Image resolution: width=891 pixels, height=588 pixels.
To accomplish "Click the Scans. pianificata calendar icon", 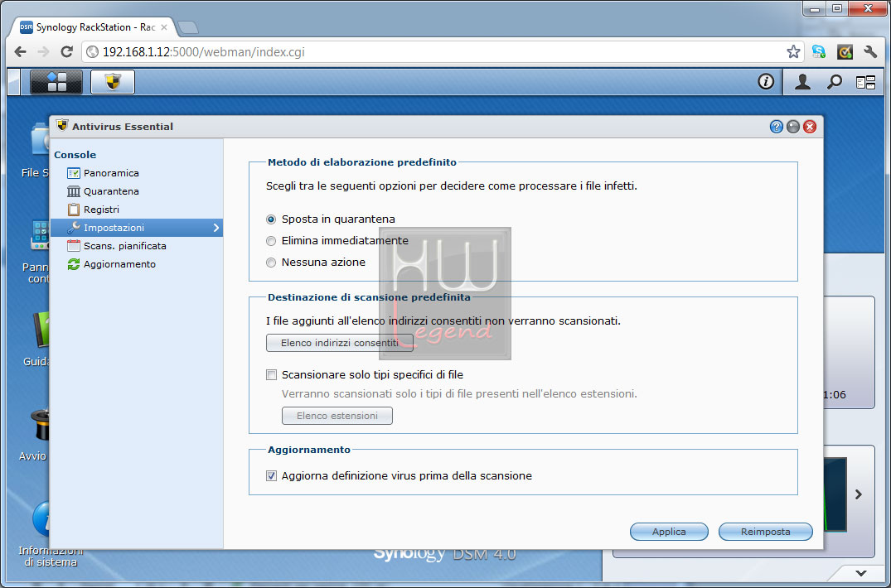I will pyautogui.click(x=73, y=246).
